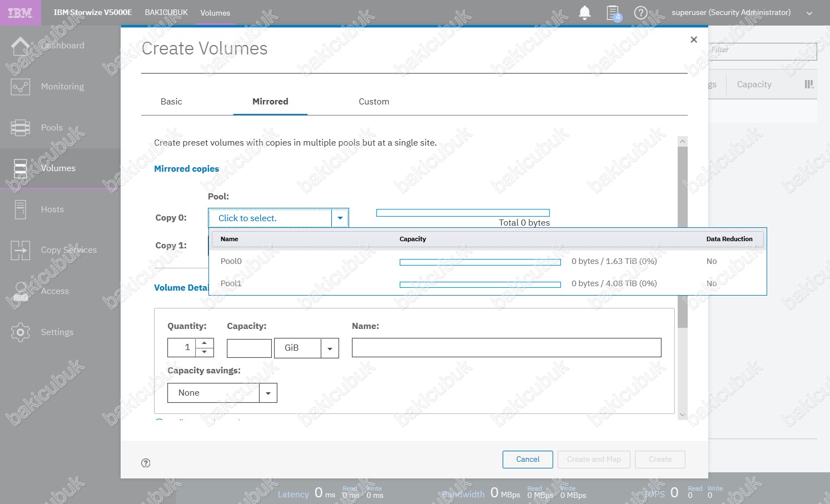Decrease Quantity with the down arrow
This screenshot has width=830, height=504.
205,352
